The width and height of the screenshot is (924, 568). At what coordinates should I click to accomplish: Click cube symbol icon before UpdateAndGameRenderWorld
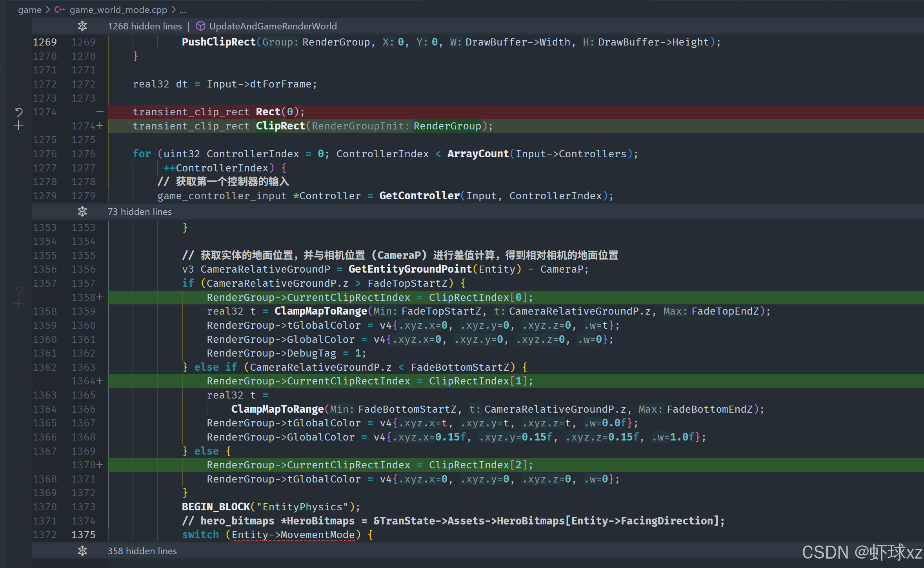200,26
